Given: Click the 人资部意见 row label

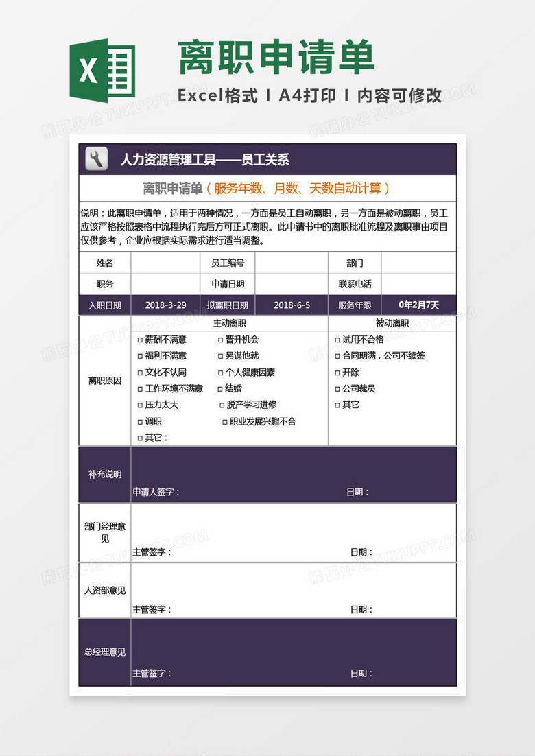Looking at the screenshot, I should click(x=104, y=591).
